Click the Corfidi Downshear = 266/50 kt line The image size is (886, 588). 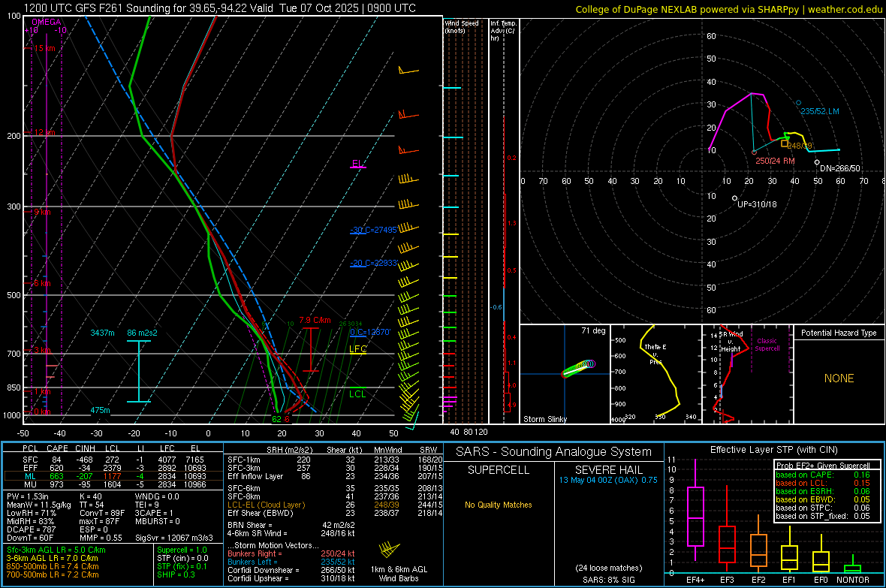291,570
